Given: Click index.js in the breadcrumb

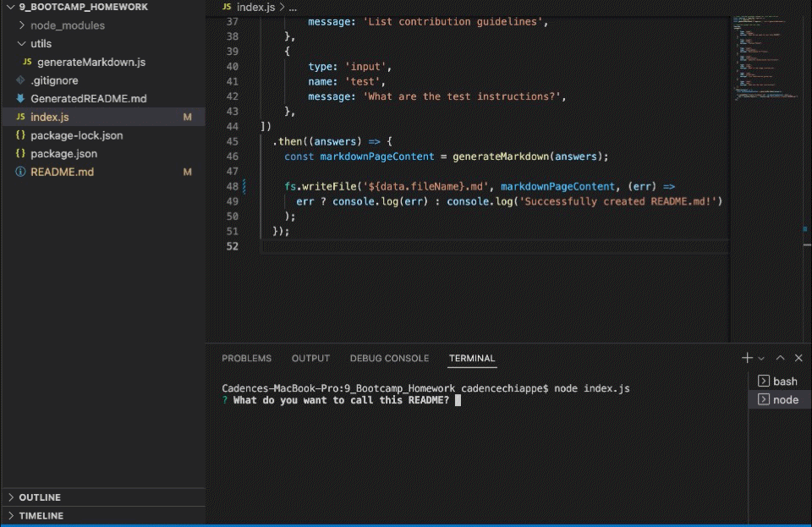Looking at the screenshot, I should [x=255, y=8].
